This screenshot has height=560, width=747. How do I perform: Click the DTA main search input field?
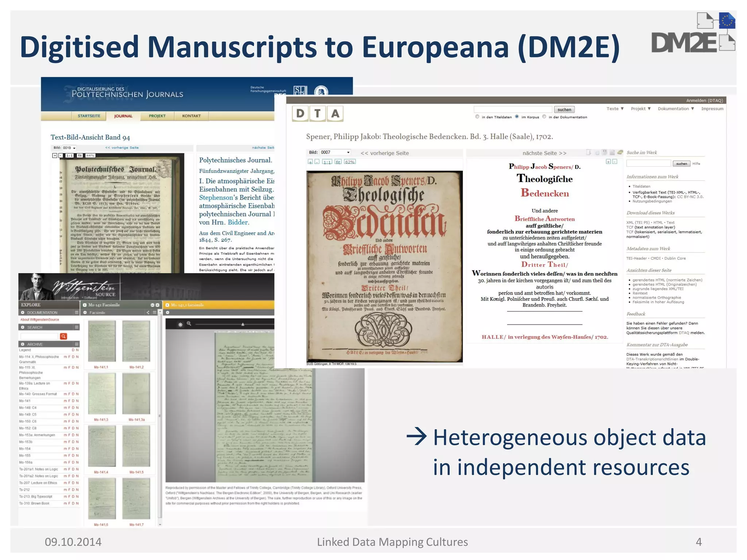point(513,109)
